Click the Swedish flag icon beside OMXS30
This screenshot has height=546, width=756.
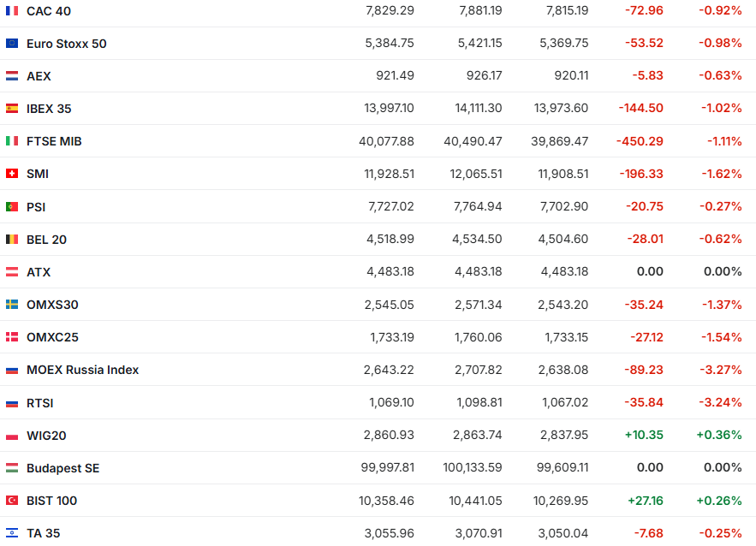click(12, 305)
